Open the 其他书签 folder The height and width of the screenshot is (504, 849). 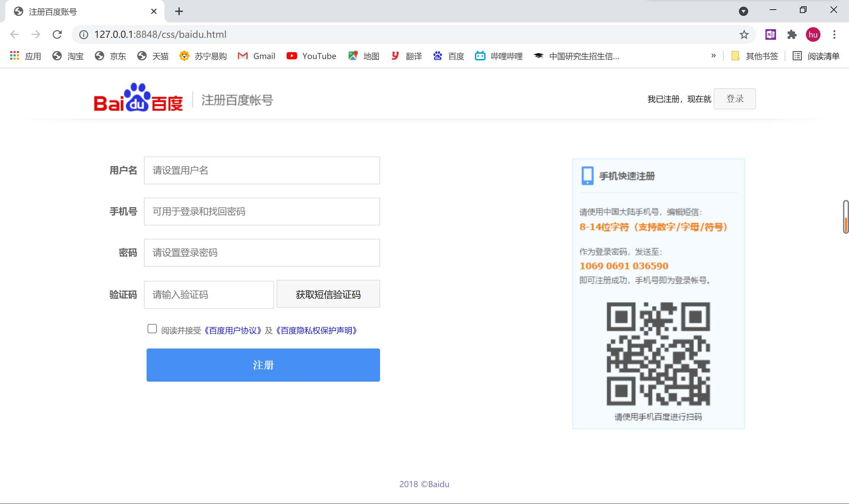tap(754, 56)
